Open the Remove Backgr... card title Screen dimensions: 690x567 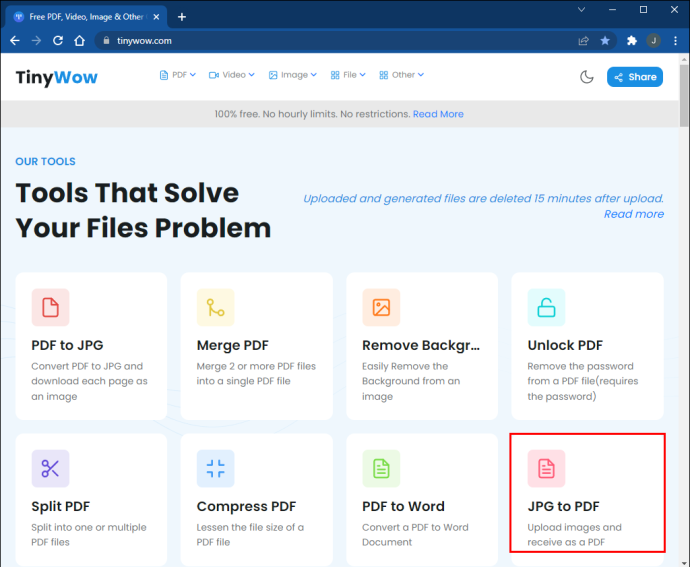pos(421,346)
